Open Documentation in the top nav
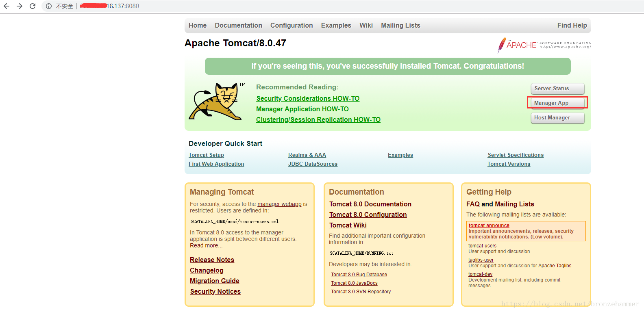The width and height of the screenshot is (644, 312). (x=238, y=25)
